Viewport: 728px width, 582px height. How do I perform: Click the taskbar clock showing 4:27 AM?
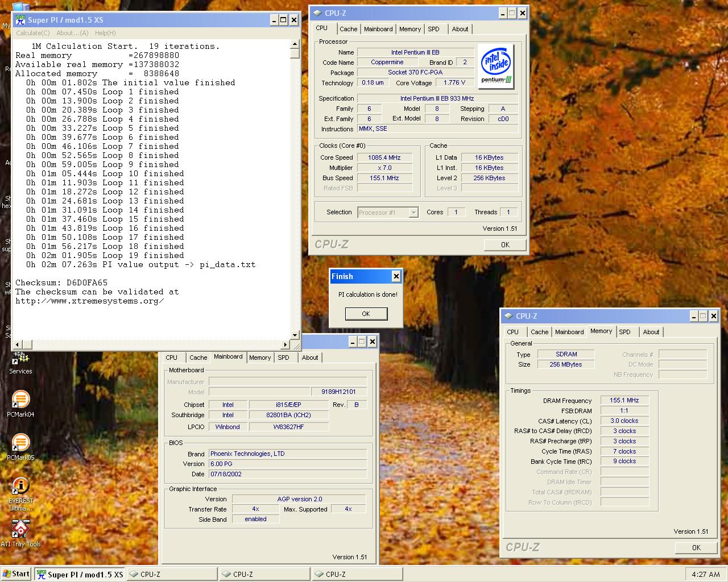click(x=706, y=574)
